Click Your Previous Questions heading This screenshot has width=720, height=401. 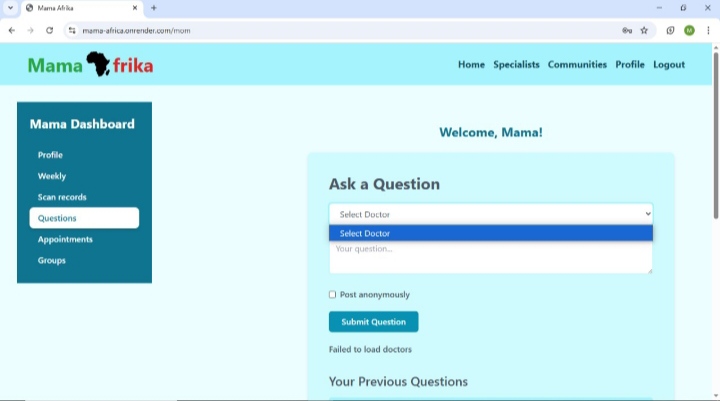tap(398, 382)
